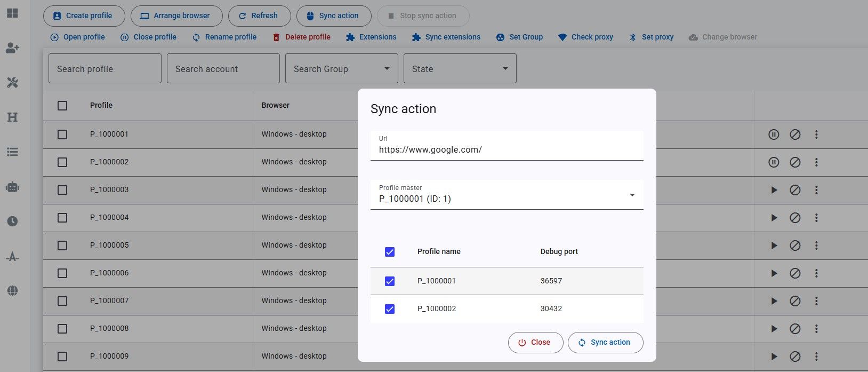Click Rename profile in the action bar
The image size is (868, 372).
tap(224, 37)
